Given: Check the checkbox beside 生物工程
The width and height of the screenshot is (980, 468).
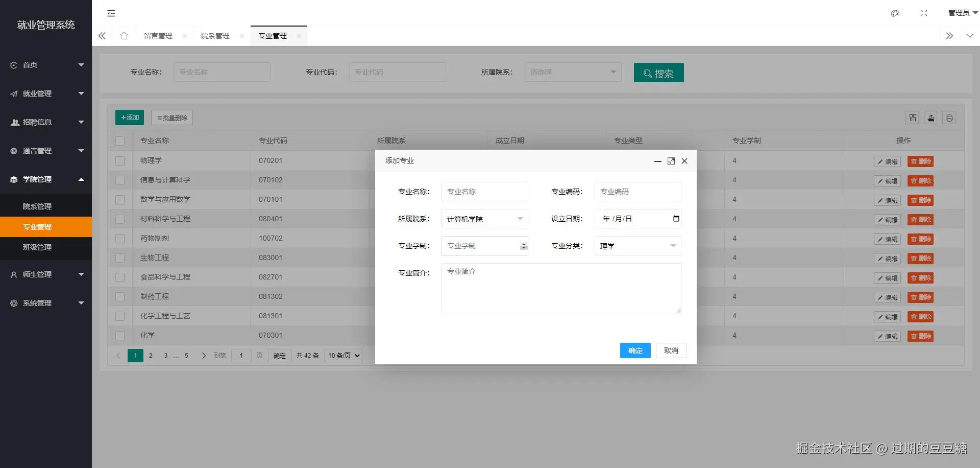Looking at the screenshot, I should click(x=120, y=258).
